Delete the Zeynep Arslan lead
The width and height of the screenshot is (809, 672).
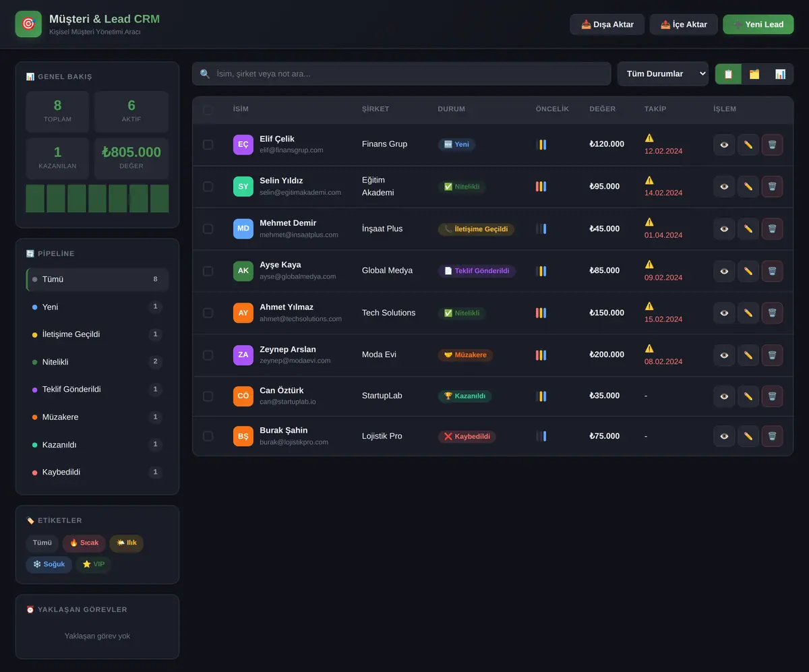point(772,355)
